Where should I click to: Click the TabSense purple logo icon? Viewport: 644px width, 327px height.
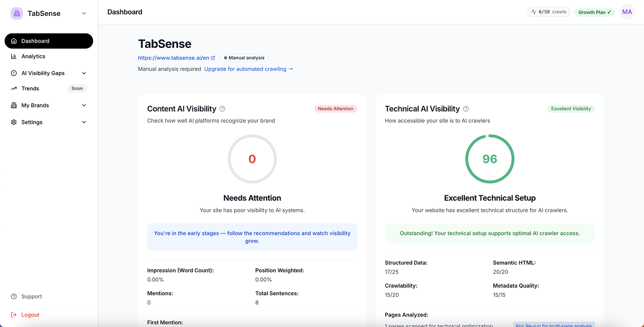point(16,14)
